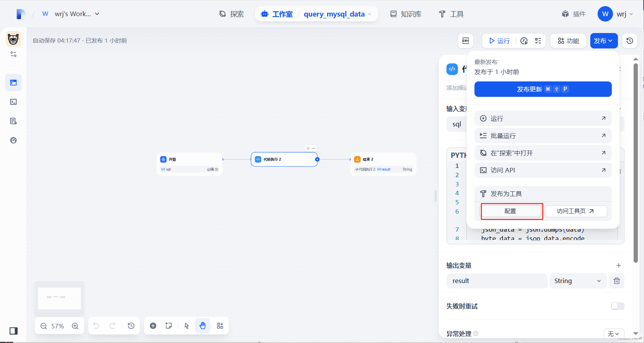Open the logs sidebar icon
Viewport: 644px width, 343px height.
(13, 121)
